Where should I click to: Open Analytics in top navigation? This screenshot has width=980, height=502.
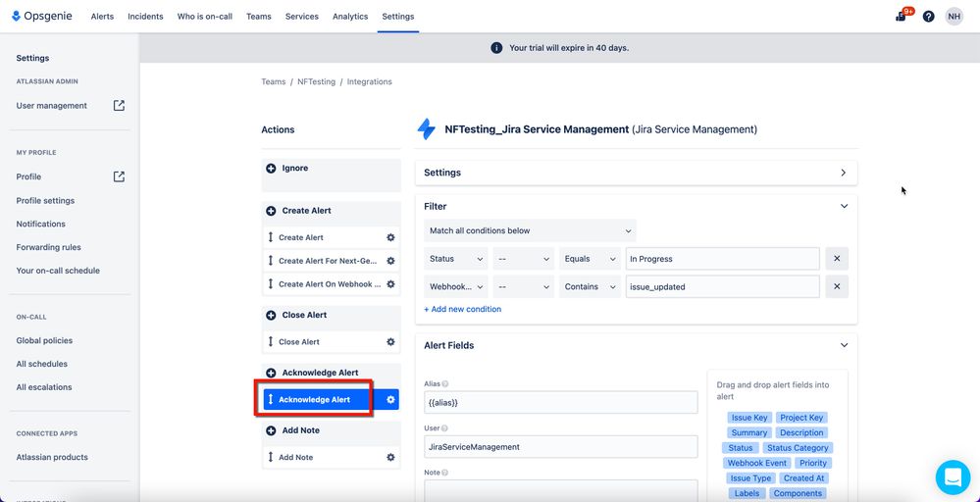click(350, 17)
